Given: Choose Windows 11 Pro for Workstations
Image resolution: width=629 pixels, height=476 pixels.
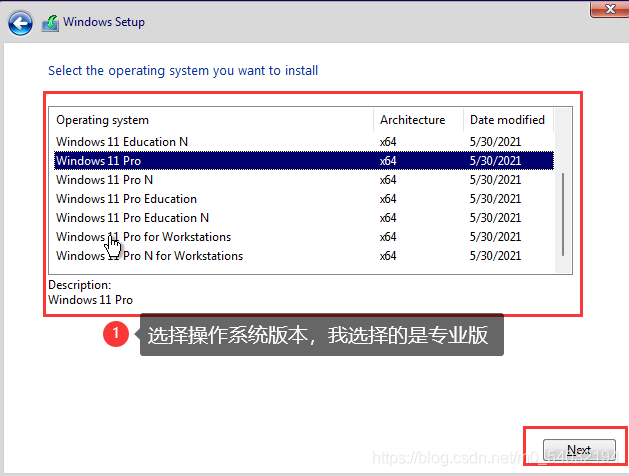Looking at the screenshot, I should 304,237.
